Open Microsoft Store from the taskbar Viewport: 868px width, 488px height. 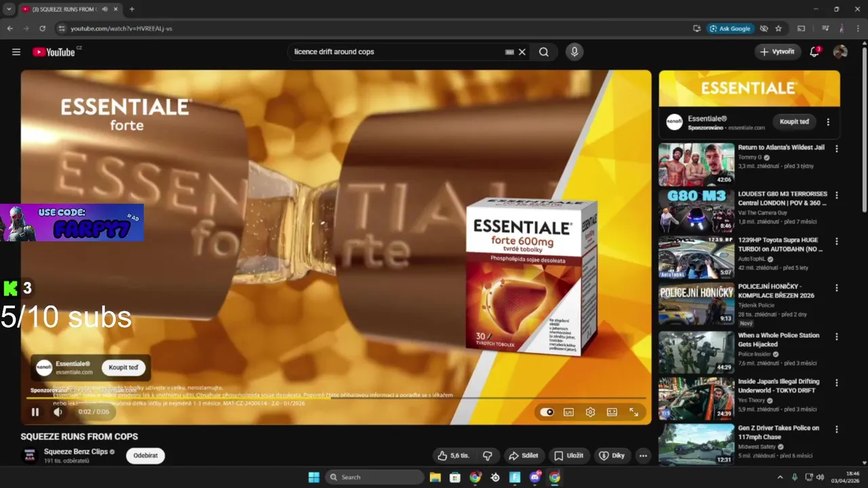tap(455, 477)
